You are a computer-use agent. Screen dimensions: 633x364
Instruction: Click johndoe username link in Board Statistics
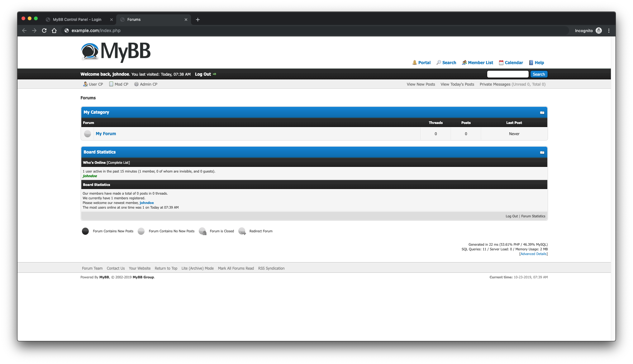pos(146,203)
